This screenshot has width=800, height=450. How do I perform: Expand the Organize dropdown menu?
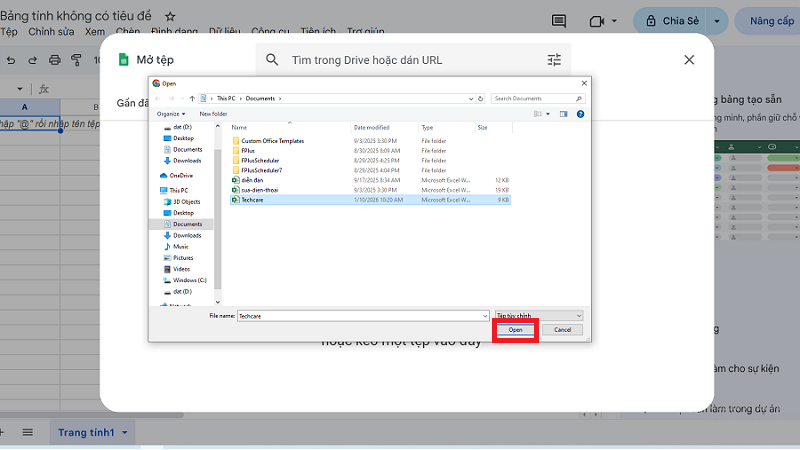point(171,114)
